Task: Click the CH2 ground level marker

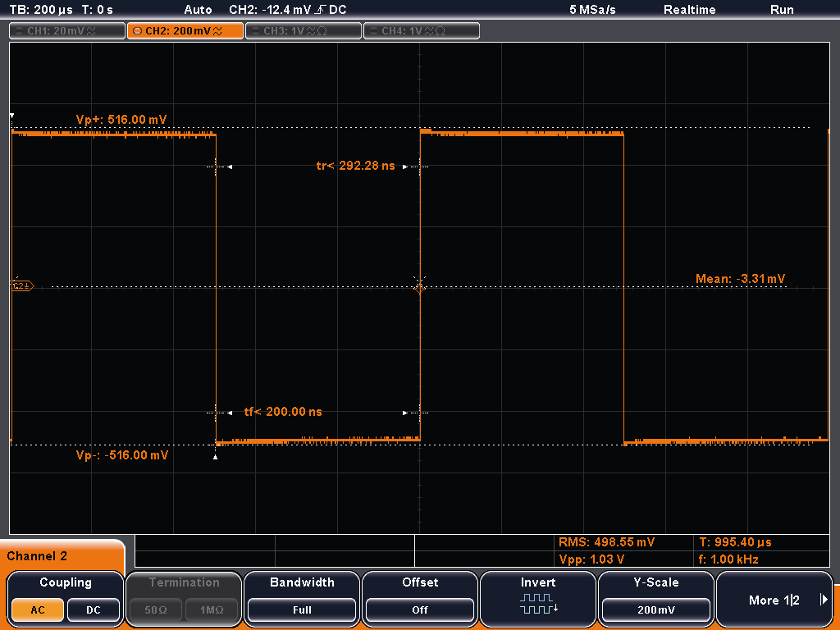Action: [21, 286]
